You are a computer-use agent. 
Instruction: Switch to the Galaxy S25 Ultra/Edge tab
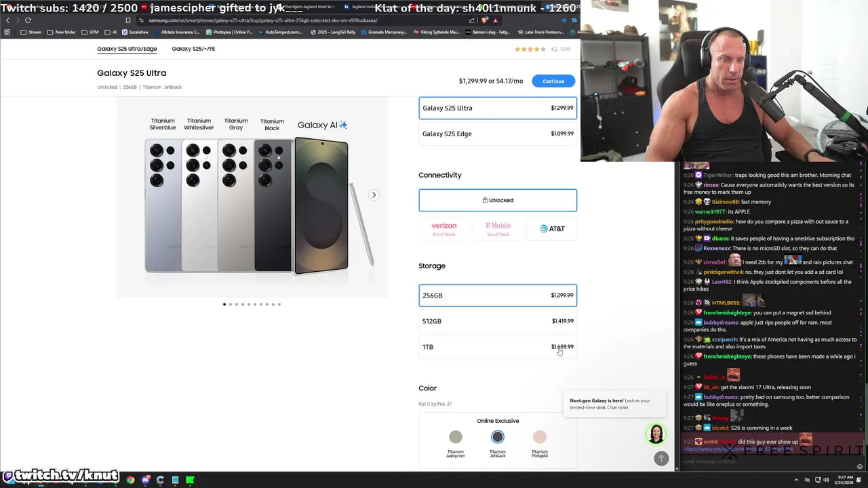pos(127,49)
